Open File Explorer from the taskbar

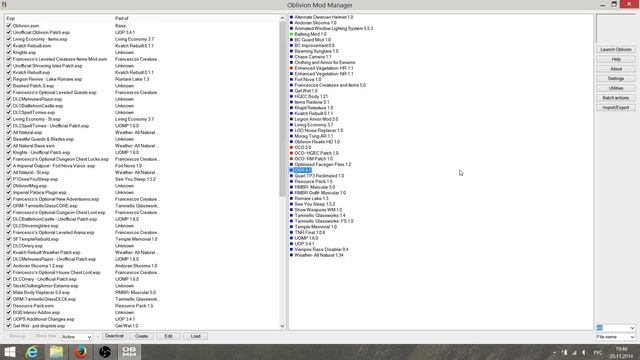coord(56,352)
